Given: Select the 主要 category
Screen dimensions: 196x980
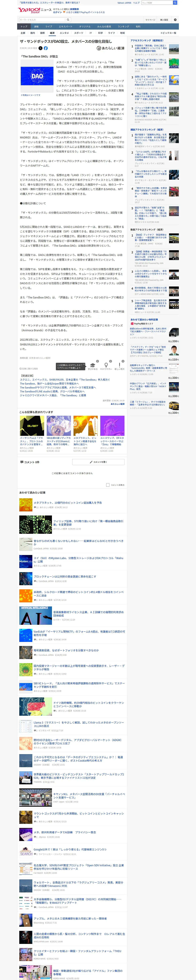Looking at the screenshot, I should (23, 33).
